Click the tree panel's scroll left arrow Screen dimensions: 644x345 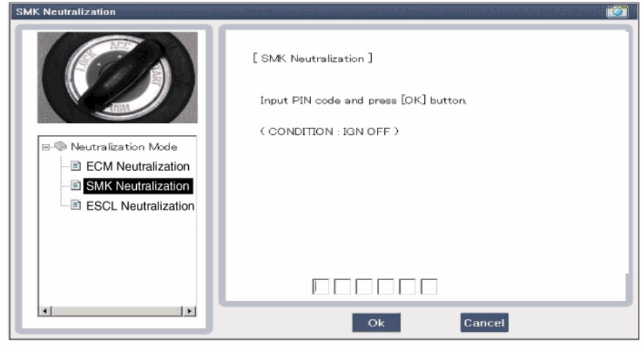pos(45,312)
